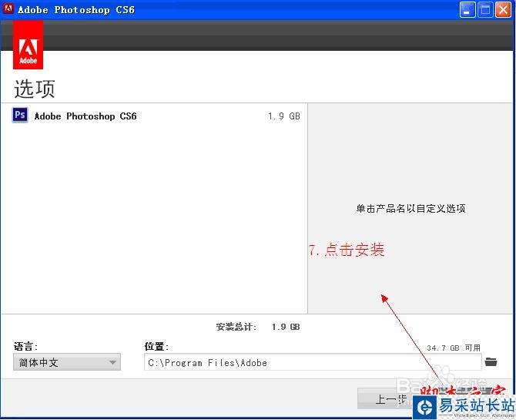
Task: Select Adobe Photoshop CS6 product name
Action: [x=85, y=116]
